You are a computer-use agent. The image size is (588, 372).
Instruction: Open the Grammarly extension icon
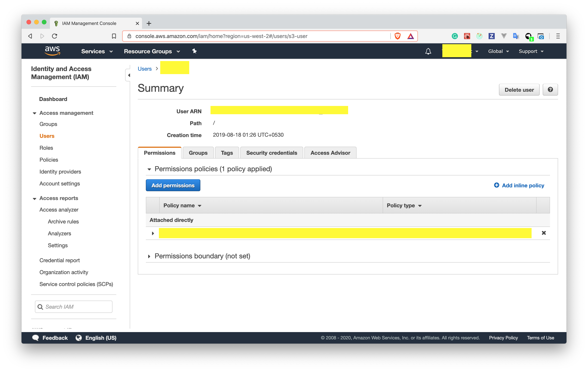click(454, 36)
